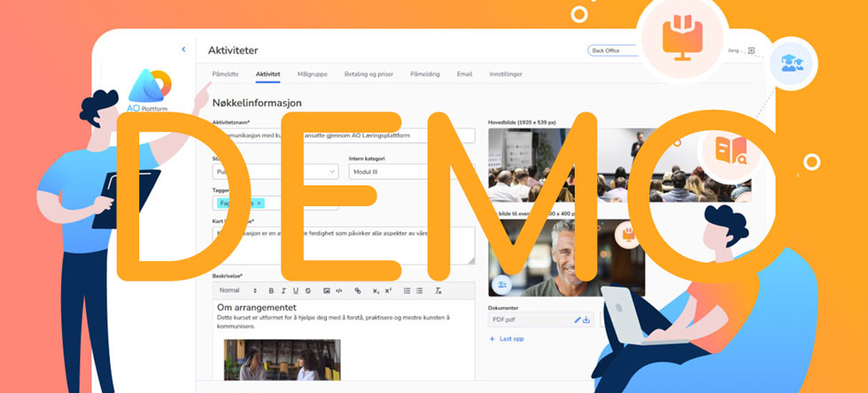Click the Last opp upload link
868x393 pixels.
507,339
